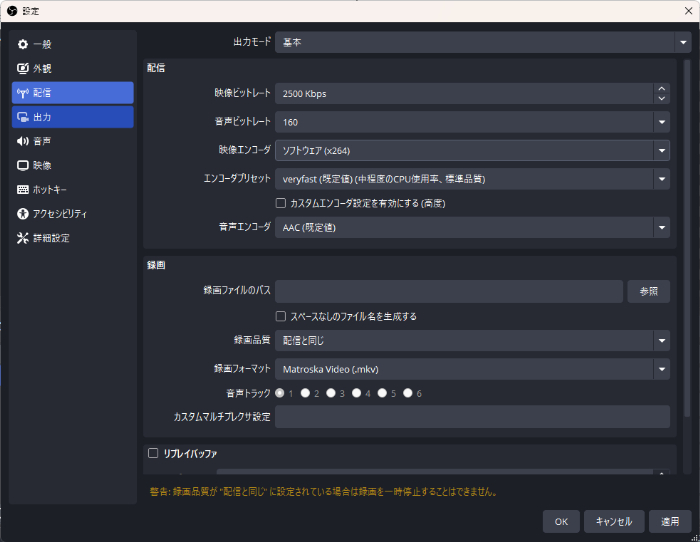Select audio track 3 radio button

pos(331,394)
